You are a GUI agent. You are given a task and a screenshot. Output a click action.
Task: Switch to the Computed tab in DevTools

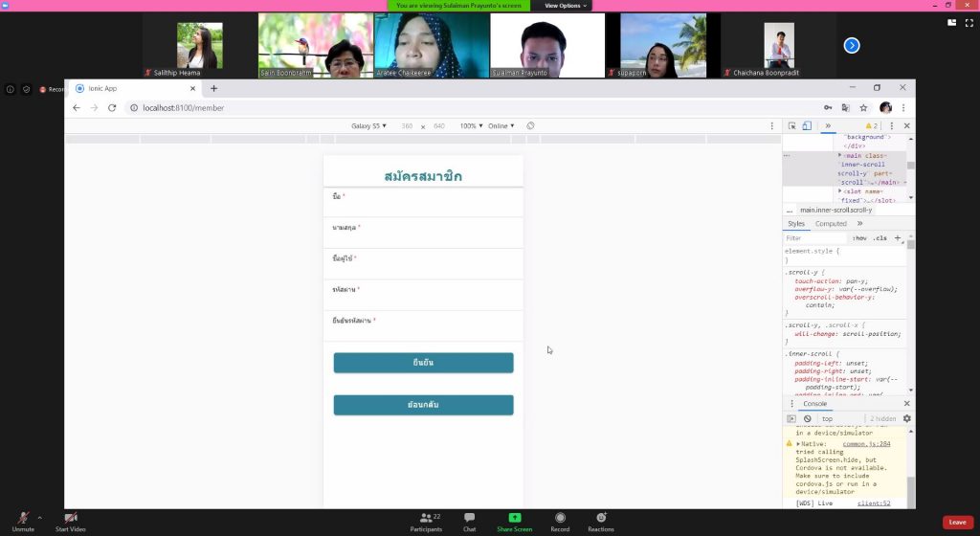(x=831, y=224)
